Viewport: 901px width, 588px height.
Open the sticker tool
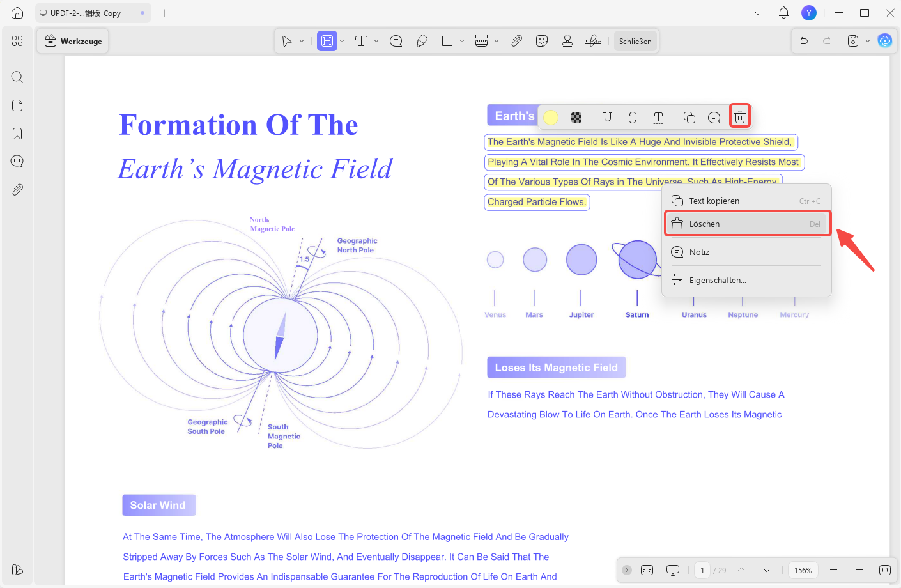(542, 41)
